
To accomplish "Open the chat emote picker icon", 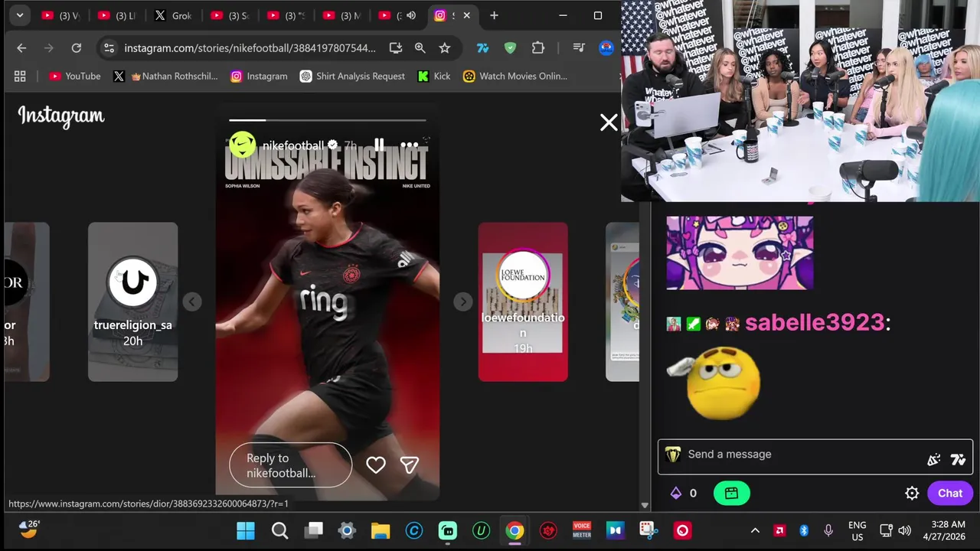I will coord(934,459).
